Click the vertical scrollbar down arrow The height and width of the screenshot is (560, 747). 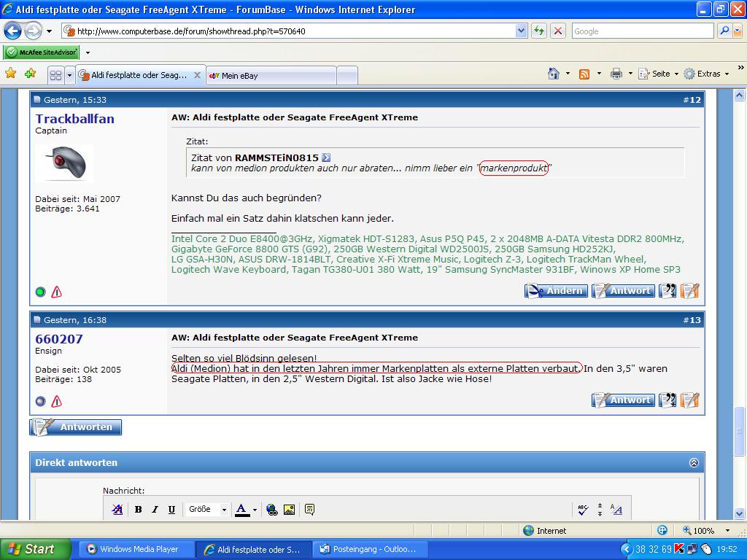tap(740, 513)
